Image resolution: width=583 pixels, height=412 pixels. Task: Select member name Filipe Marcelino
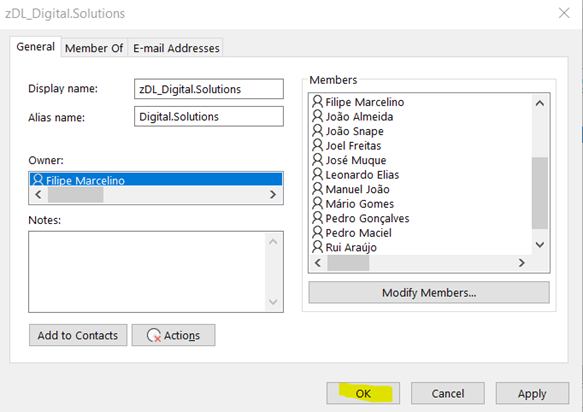point(365,102)
